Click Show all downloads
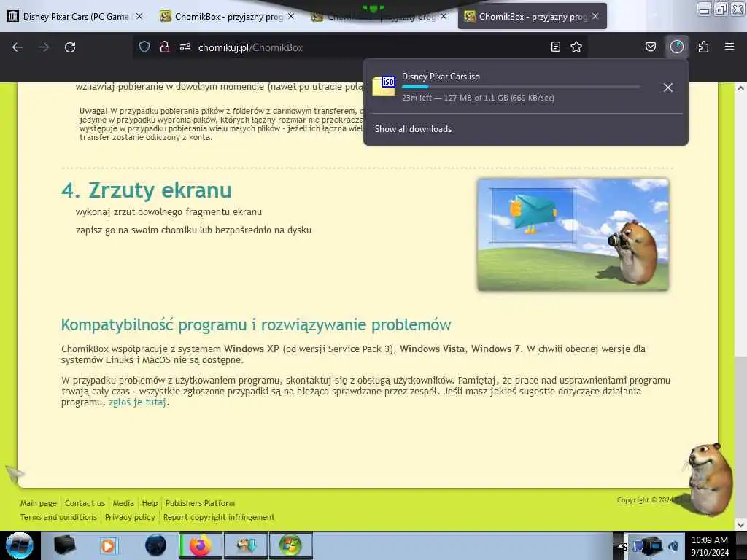 pos(413,129)
